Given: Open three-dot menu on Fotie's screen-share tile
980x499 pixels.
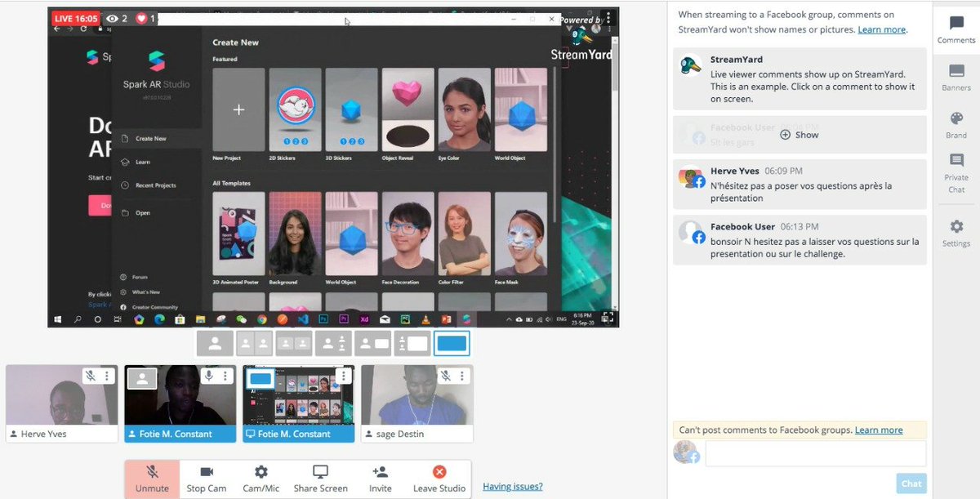Looking at the screenshot, I should [x=345, y=376].
